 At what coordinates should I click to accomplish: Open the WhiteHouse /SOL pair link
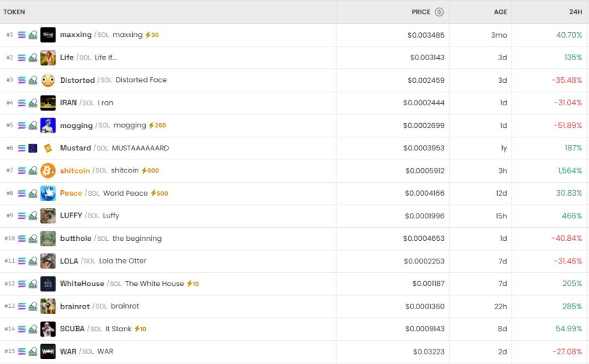point(91,284)
